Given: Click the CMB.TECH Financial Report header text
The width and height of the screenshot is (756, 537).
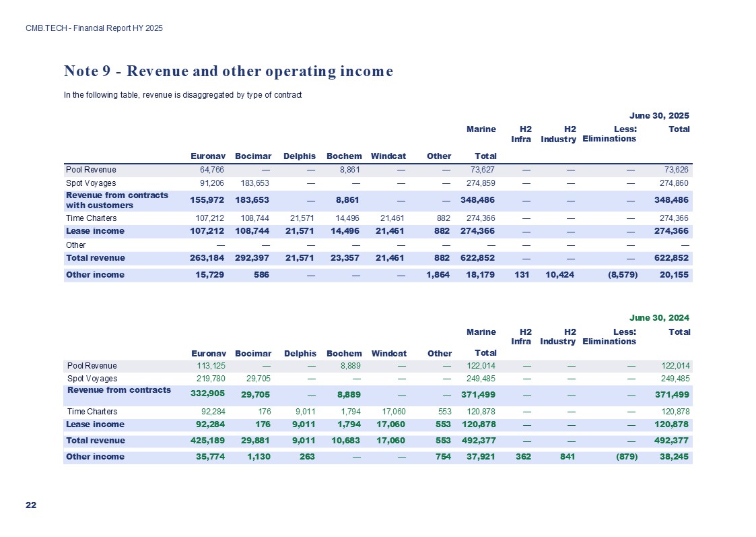Looking at the screenshot, I should pos(94,28).
